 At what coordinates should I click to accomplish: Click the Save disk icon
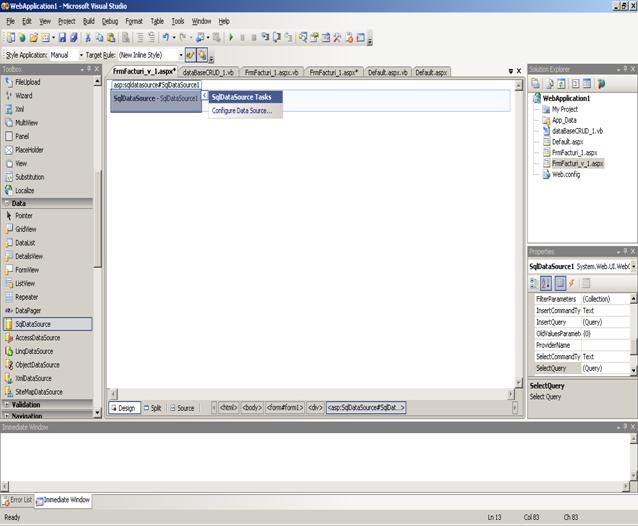click(x=62, y=37)
